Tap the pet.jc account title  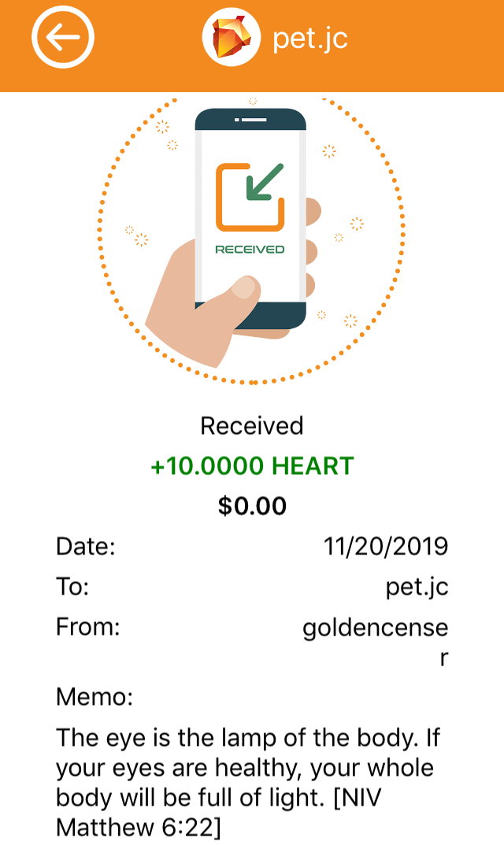(310, 39)
